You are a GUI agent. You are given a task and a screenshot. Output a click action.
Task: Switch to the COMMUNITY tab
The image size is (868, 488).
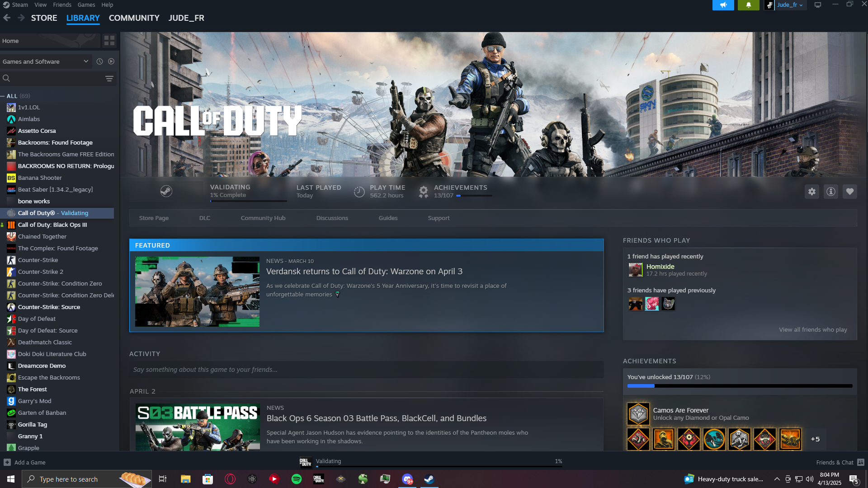134,18
